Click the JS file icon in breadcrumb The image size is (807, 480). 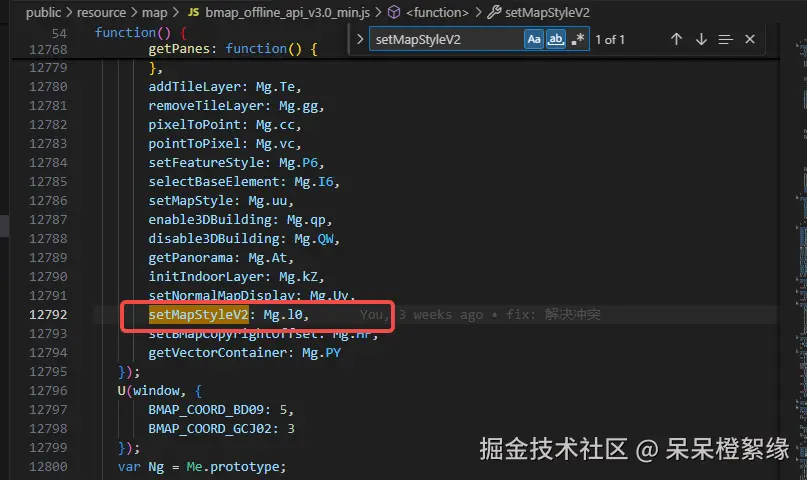point(194,12)
